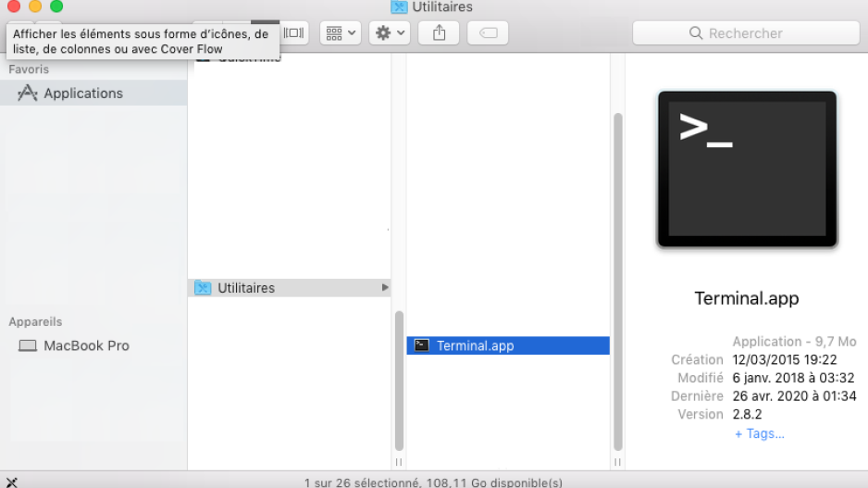Click the tools icon in status bar

[11, 482]
